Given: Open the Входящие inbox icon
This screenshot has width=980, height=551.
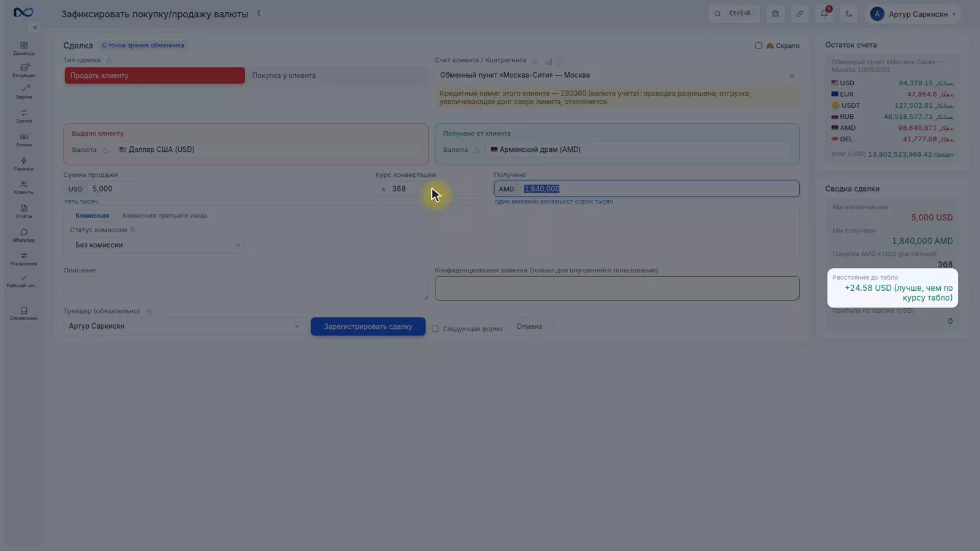Looking at the screenshot, I should (x=23, y=70).
